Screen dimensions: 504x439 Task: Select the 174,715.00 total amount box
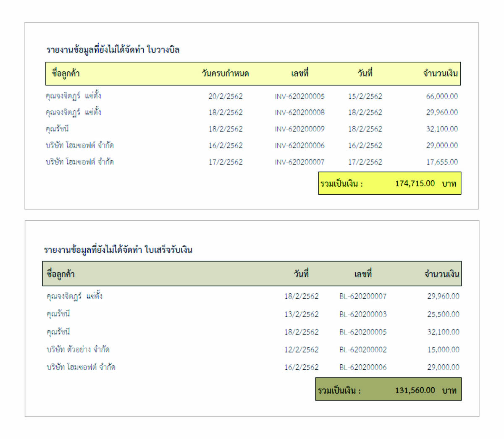pos(389,183)
